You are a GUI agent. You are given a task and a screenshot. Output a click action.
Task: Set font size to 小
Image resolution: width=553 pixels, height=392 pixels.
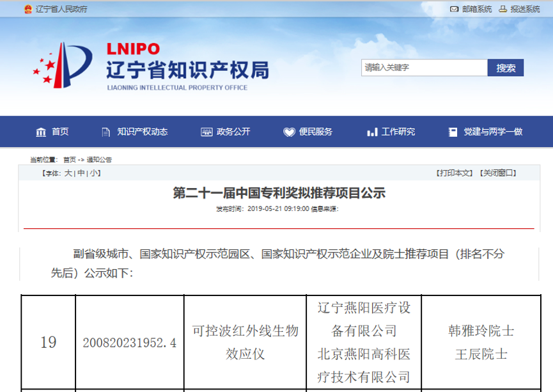point(93,173)
